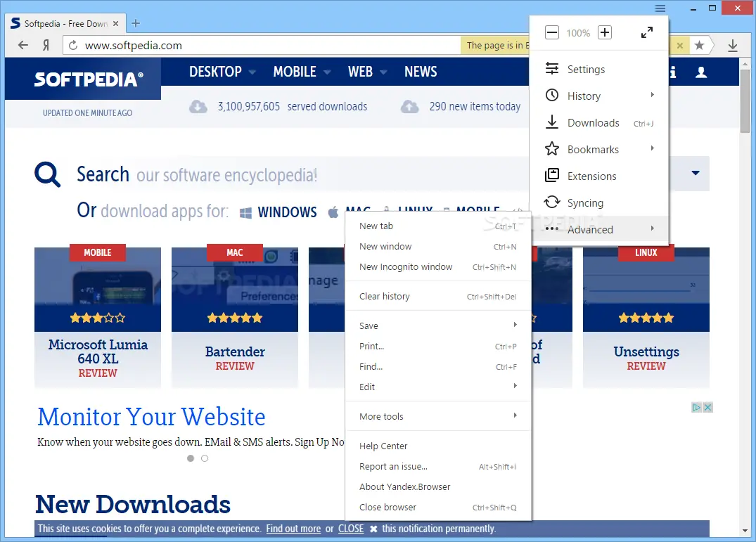Click the page vertical scrollbar thumb

coord(745,101)
